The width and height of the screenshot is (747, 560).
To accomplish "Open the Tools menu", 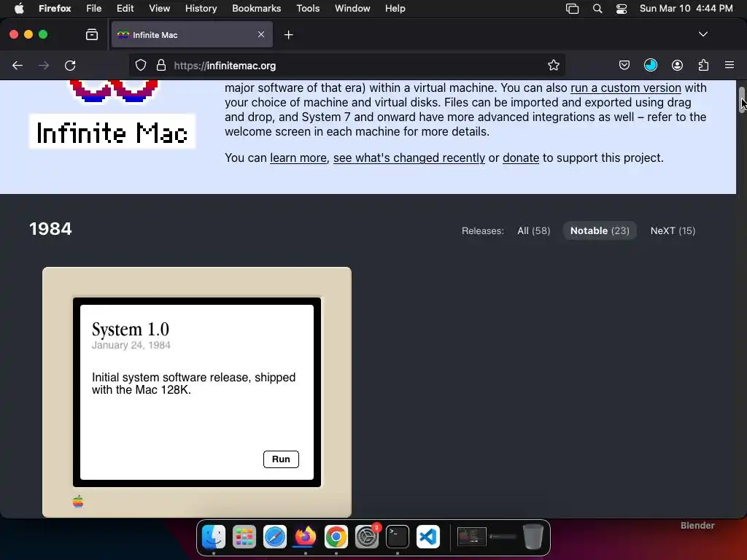I will point(308,8).
